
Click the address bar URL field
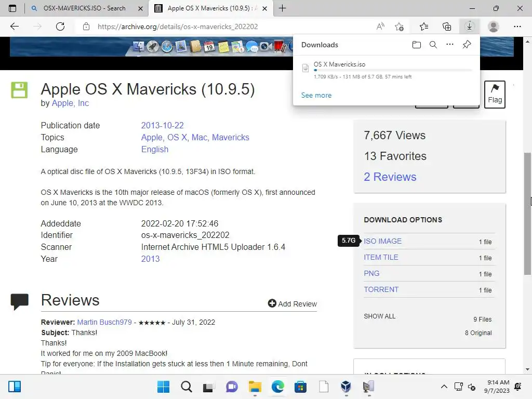pos(178,26)
